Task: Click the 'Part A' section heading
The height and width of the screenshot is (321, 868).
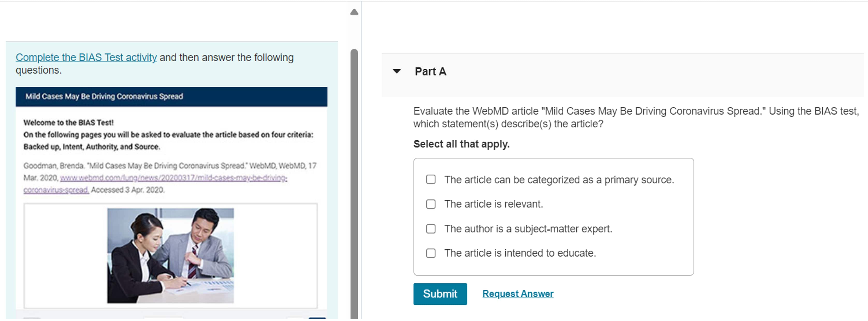Action: [430, 71]
